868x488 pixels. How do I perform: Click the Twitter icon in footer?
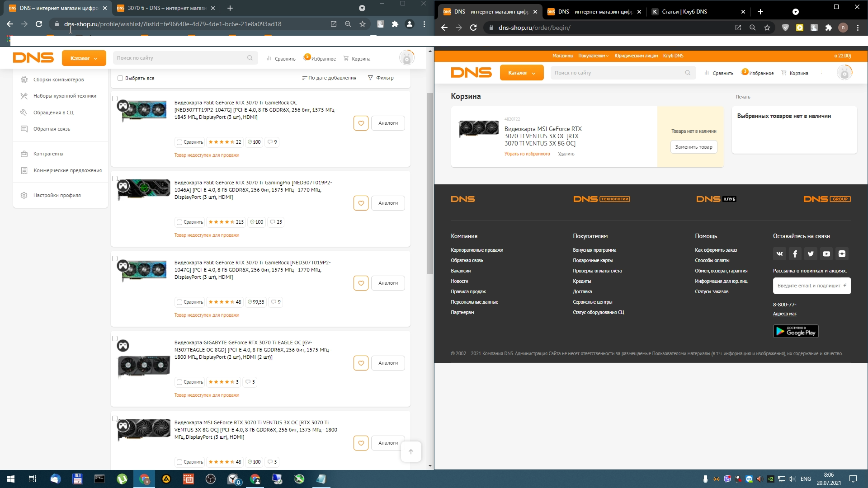(x=811, y=254)
